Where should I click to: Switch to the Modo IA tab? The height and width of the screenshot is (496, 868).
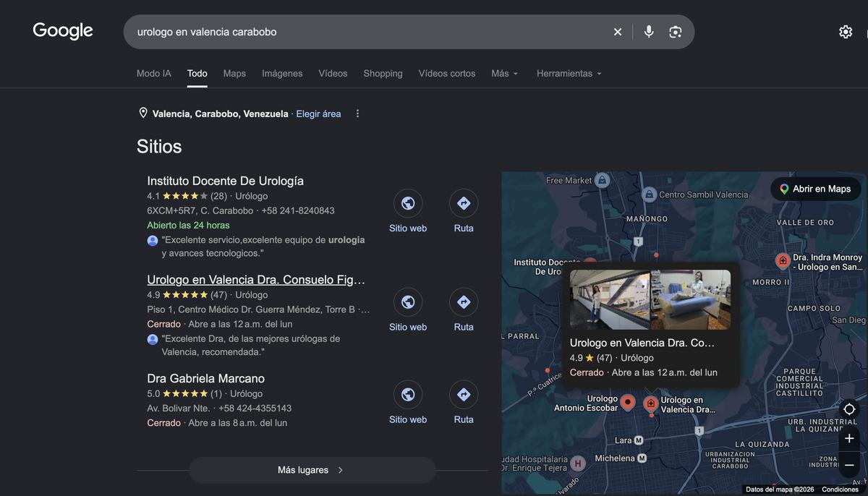154,73
